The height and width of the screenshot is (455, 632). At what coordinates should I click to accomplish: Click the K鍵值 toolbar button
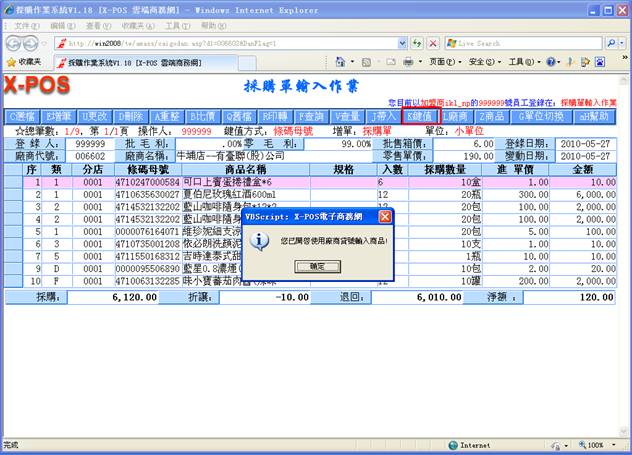pyautogui.click(x=420, y=116)
